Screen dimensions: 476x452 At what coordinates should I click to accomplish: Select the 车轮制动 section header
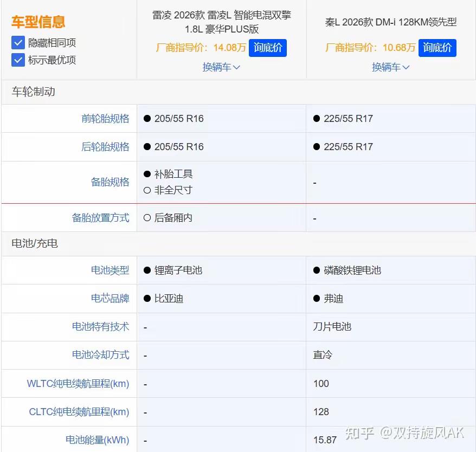point(34,92)
